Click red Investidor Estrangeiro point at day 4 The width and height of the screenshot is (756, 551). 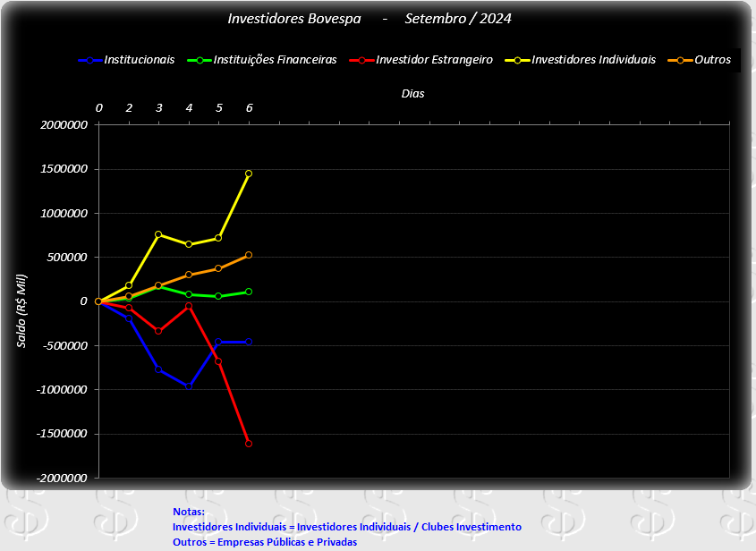tap(189, 306)
